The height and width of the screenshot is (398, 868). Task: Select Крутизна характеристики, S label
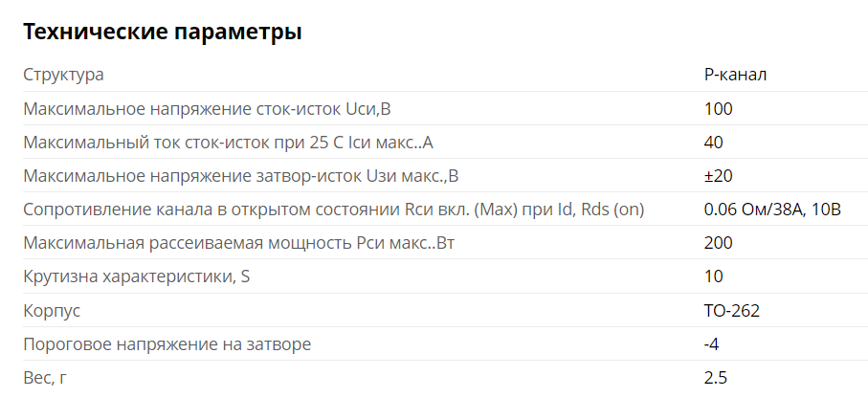tap(136, 276)
